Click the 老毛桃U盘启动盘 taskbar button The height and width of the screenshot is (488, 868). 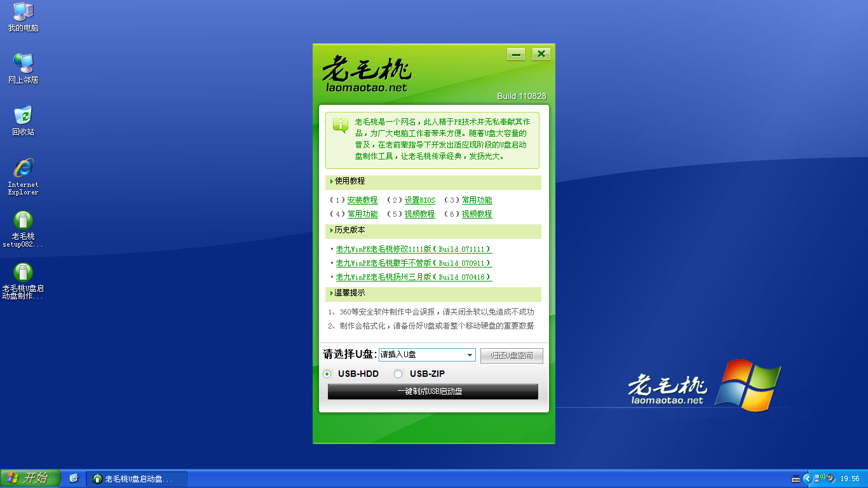tap(137, 478)
